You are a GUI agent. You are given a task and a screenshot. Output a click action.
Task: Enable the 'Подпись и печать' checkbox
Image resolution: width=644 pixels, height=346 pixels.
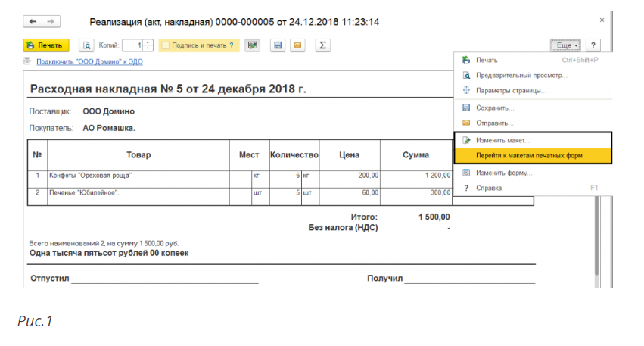[165, 45]
